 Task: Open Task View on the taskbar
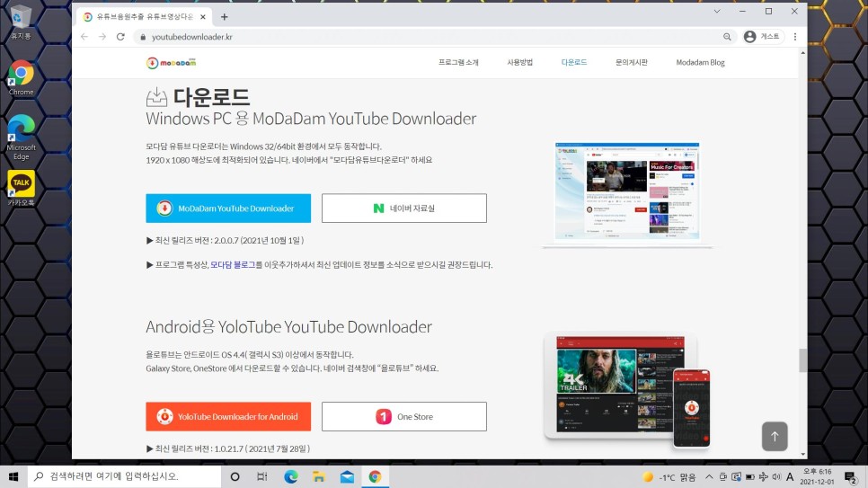point(262,476)
